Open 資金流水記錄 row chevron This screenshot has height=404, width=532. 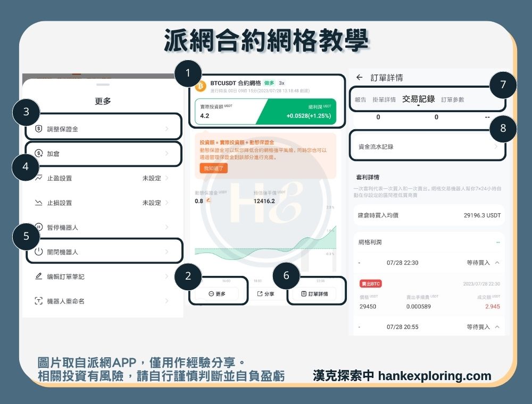pyautogui.click(x=496, y=147)
